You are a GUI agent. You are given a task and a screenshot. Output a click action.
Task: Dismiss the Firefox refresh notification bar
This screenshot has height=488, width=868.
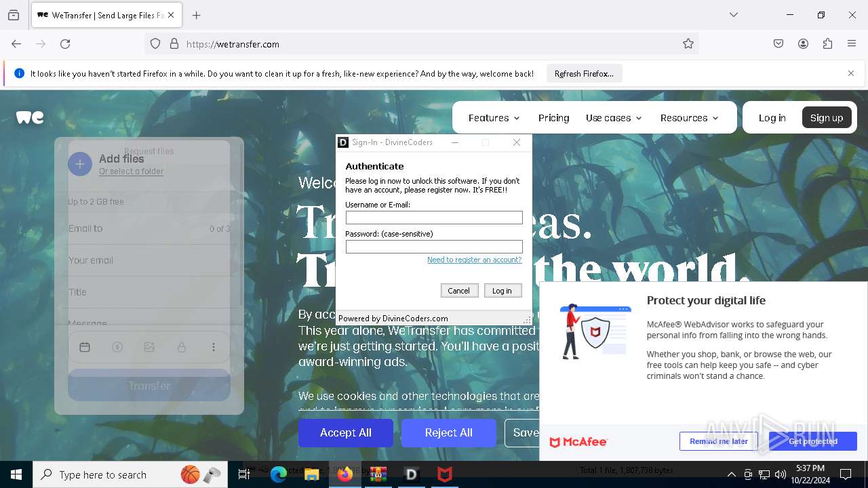[851, 73]
